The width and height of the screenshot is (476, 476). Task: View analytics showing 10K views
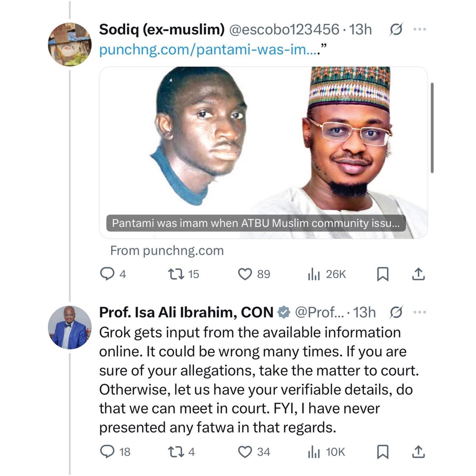pos(313,452)
